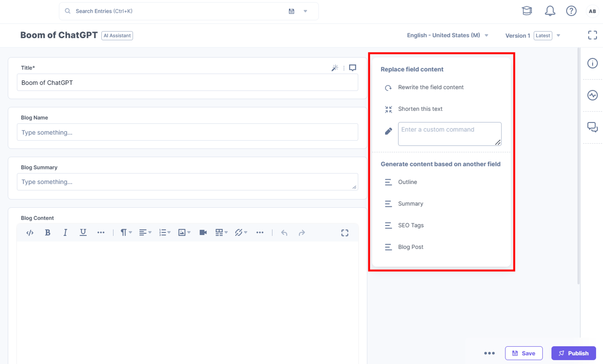Insert a video into Blog Content
The height and width of the screenshot is (364, 603).
pyautogui.click(x=203, y=233)
